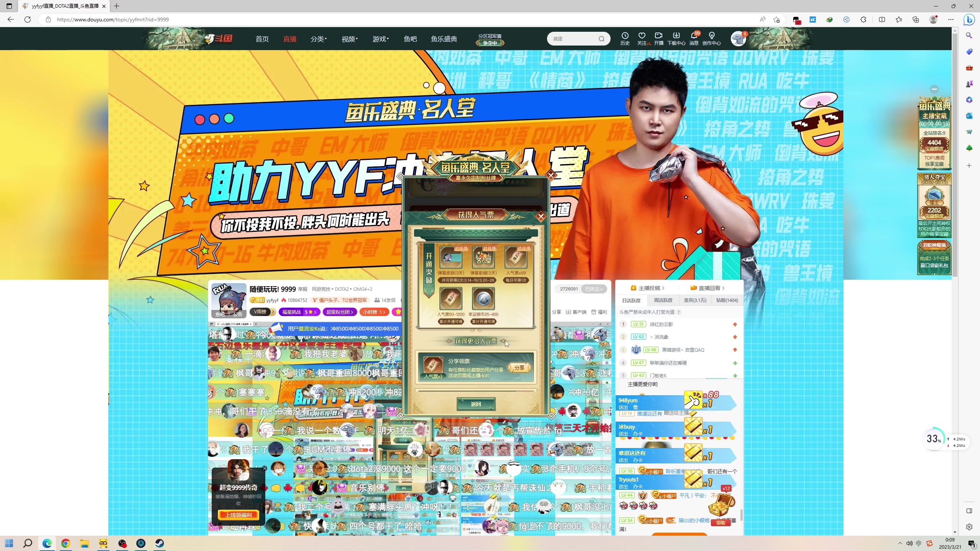Screen dimensions: 980x551
Task: Click the search magnifier in Douyu search box
Action: [601, 39]
